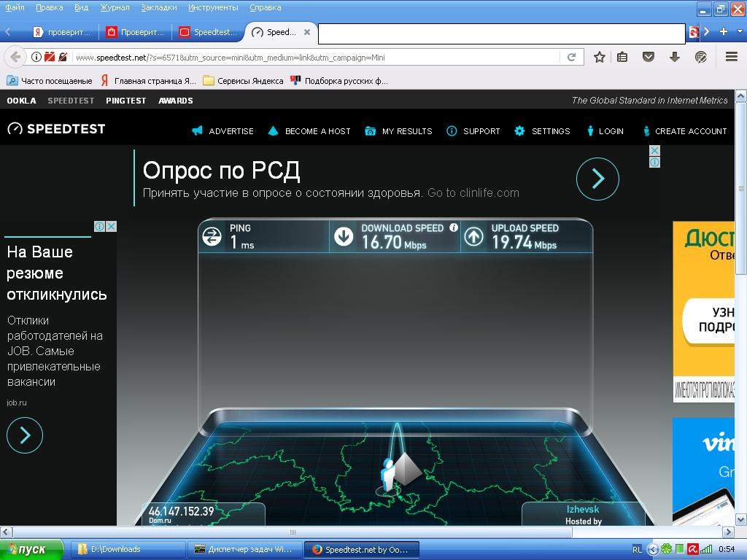The height and width of the screenshot is (560, 747).
Task: Open the Правка menu
Action: pyautogui.click(x=49, y=7)
